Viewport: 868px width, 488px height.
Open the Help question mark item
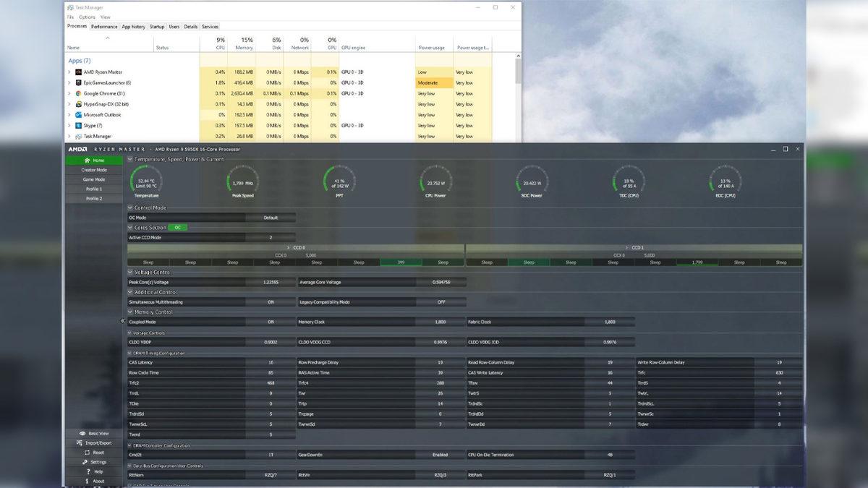click(88, 471)
